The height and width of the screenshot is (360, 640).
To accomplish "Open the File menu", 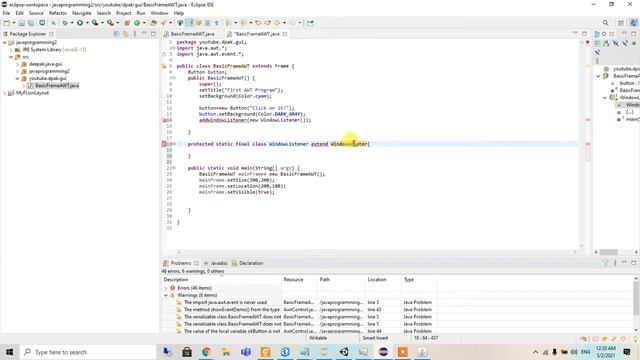I will coord(6,13).
